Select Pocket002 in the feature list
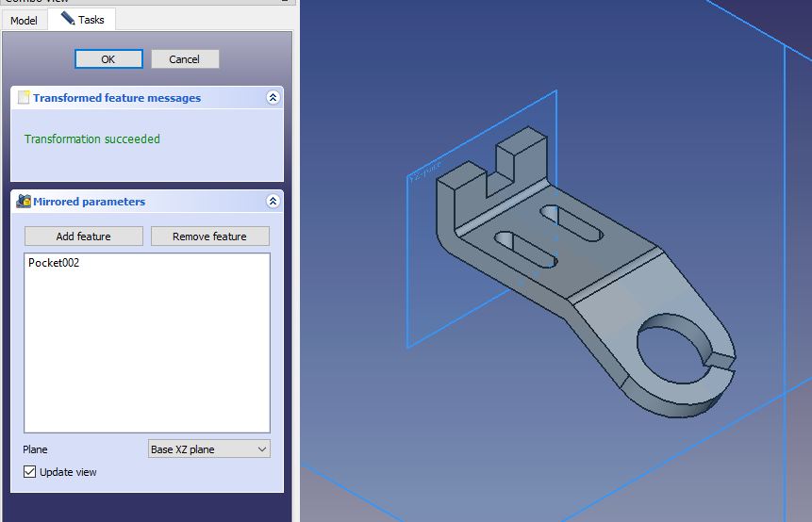812x522 pixels. (54, 263)
